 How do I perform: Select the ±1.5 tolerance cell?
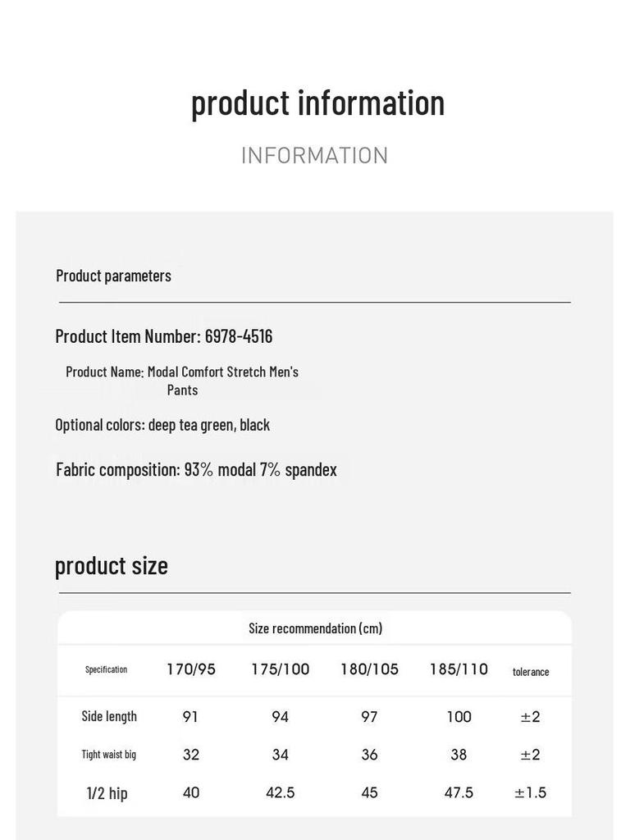[531, 793]
